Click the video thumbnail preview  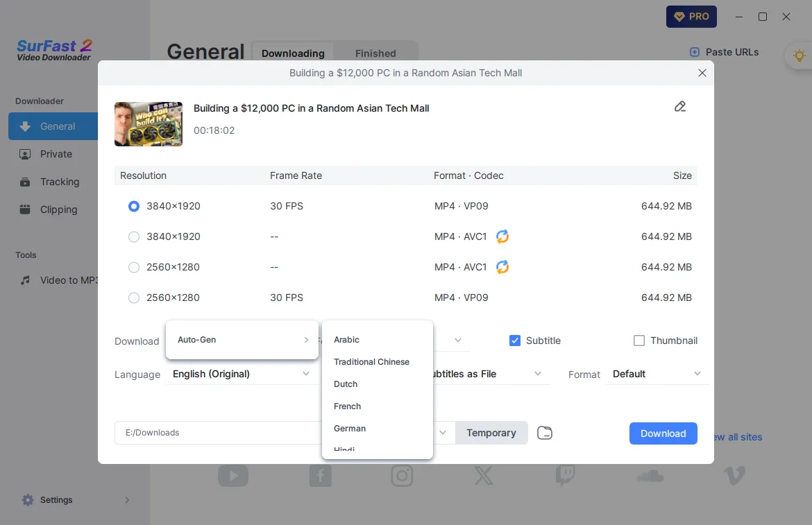[x=149, y=124]
